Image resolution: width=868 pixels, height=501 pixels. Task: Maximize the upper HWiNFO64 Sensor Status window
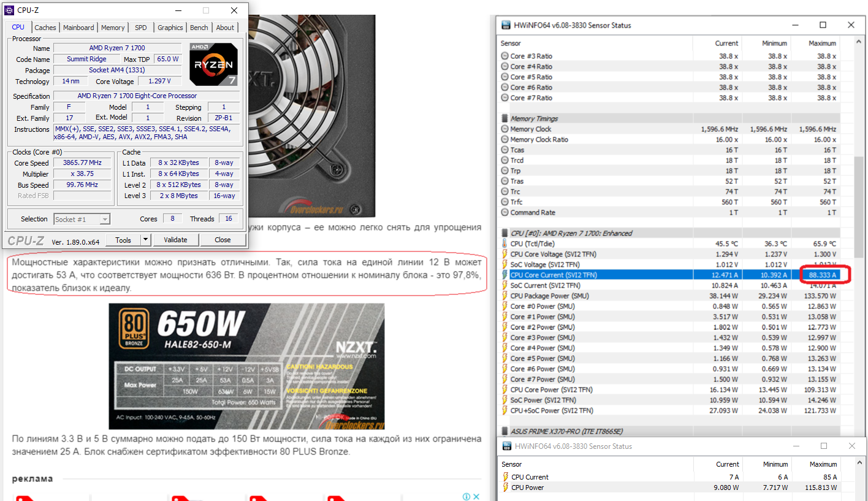[x=823, y=25]
